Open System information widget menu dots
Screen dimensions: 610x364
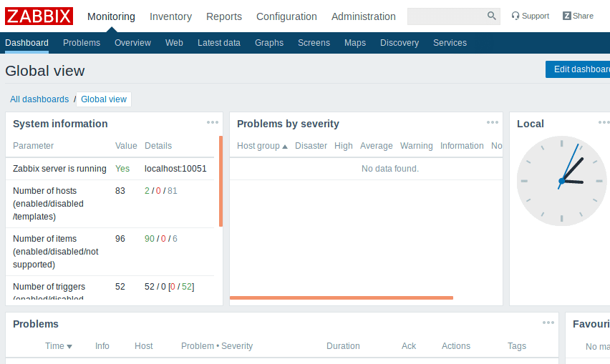pos(213,122)
